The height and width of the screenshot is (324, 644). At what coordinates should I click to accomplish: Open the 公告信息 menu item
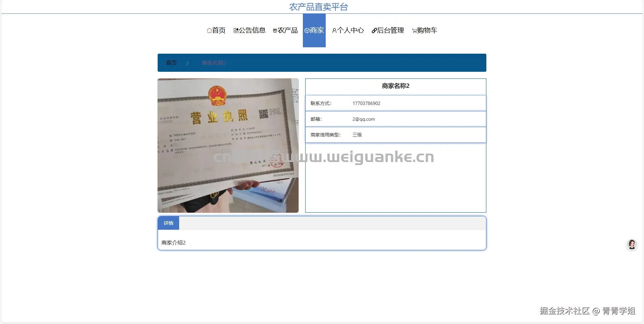point(250,31)
